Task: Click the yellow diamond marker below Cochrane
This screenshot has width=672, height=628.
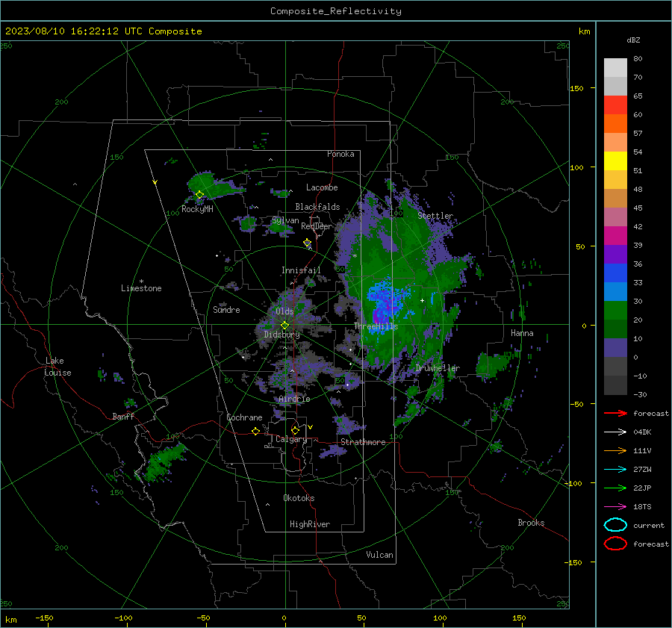Action: coord(255,432)
